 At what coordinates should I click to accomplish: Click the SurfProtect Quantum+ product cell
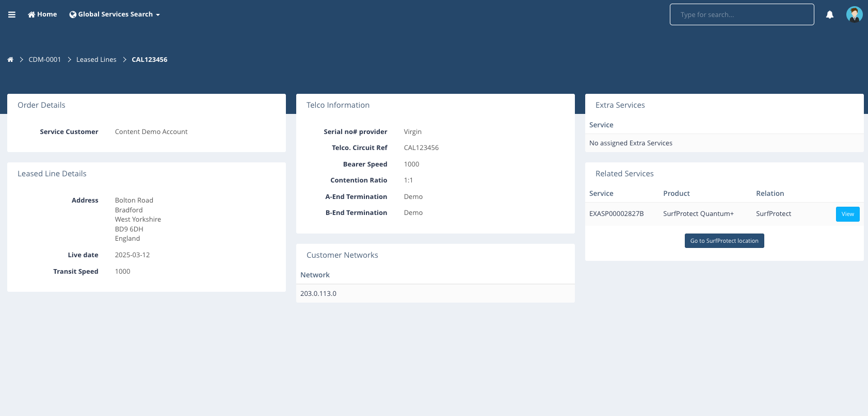698,214
